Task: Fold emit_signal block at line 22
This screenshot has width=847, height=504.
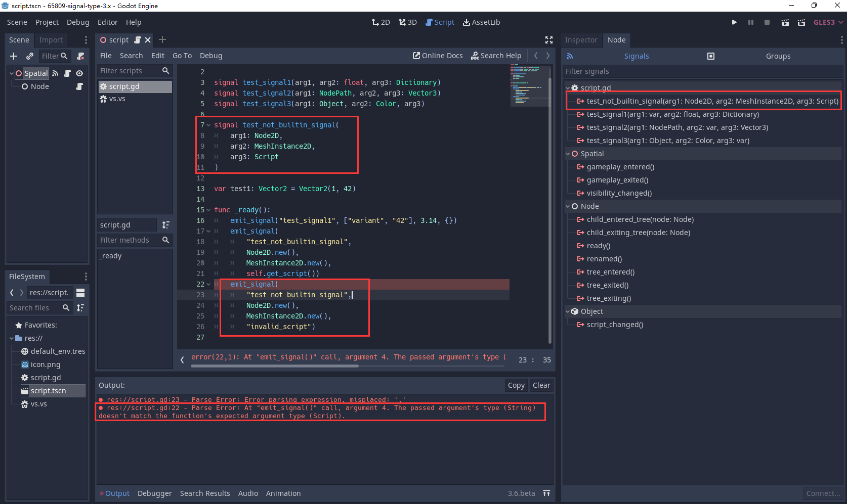Action: pyautogui.click(x=208, y=284)
